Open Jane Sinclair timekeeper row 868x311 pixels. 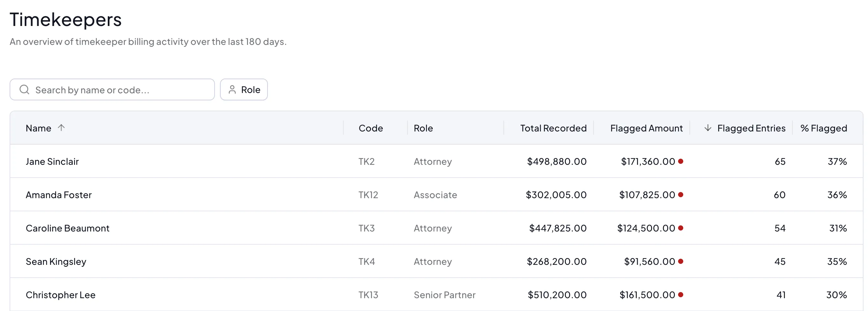[x=436, y=161]
